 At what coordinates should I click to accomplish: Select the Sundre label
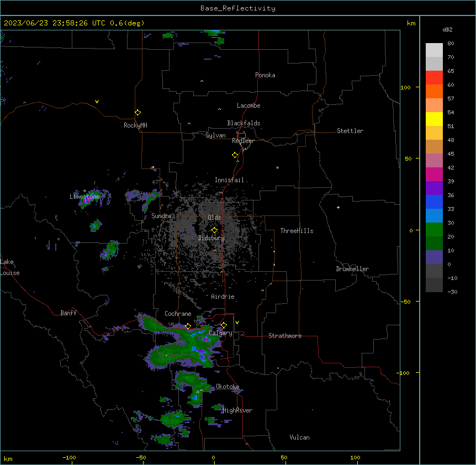coord(161,216)
